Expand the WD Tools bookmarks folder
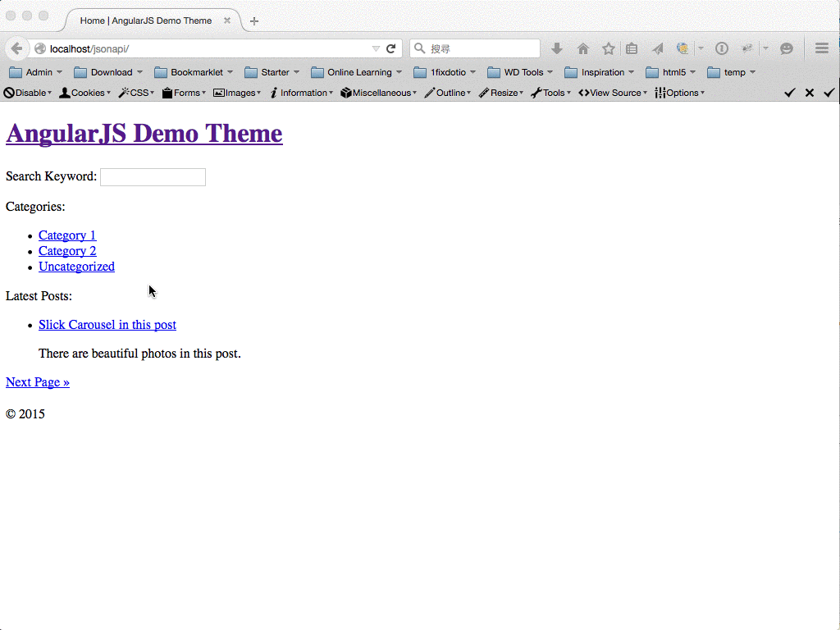This screenshot has height=630, width=840. [x=520, y=72]
